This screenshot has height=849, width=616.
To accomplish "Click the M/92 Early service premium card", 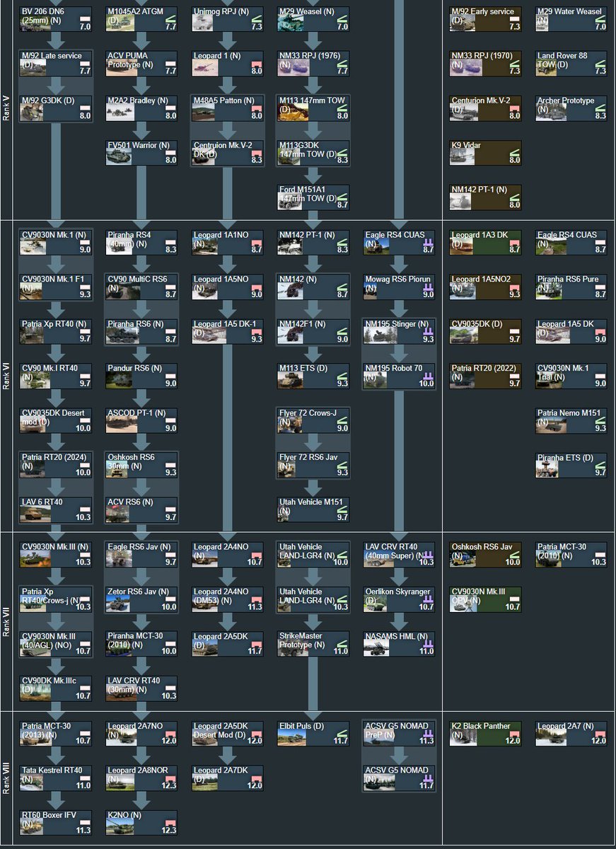I will coord(486,19).
